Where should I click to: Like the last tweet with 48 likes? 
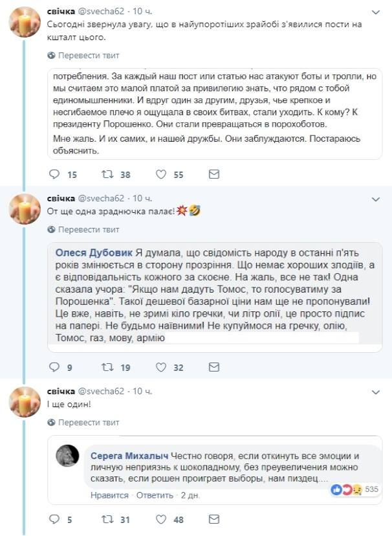pyautogui.click(x=161, y=520)
